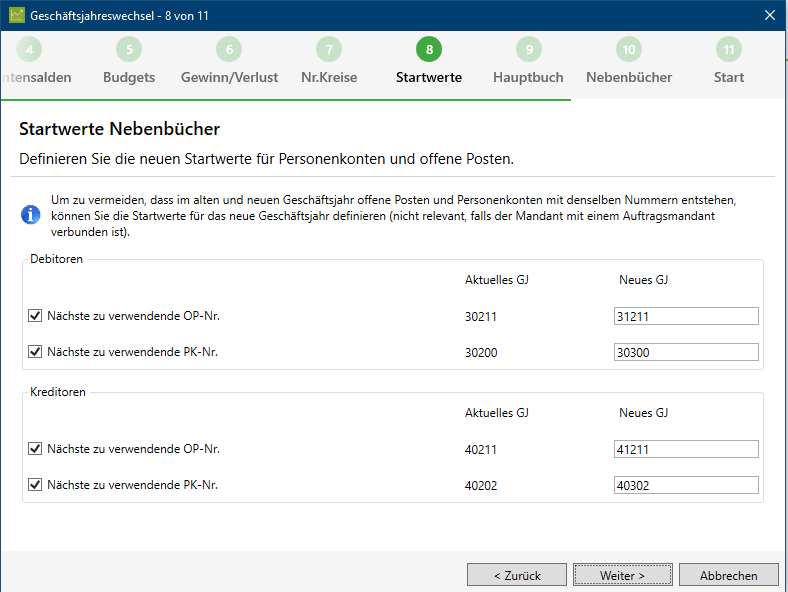Select the Nr.Kreise step label

(329, 77)
